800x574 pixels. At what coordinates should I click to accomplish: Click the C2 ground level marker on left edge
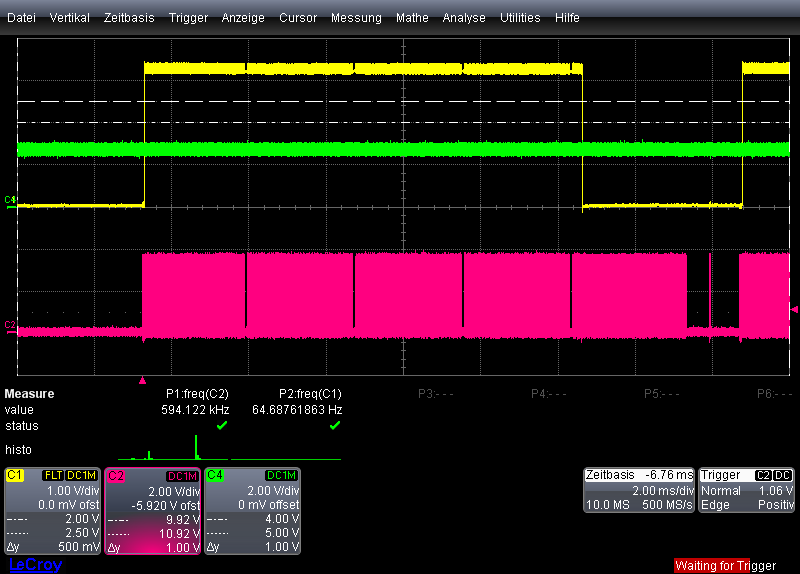[x=10, y=326]
